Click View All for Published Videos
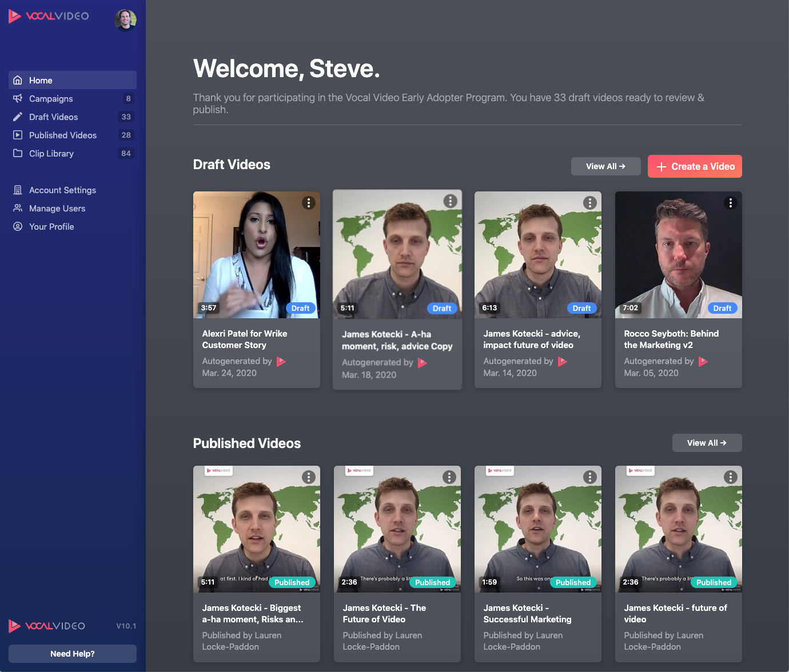Viewport: 789px width, 672px height. [707, 443]
